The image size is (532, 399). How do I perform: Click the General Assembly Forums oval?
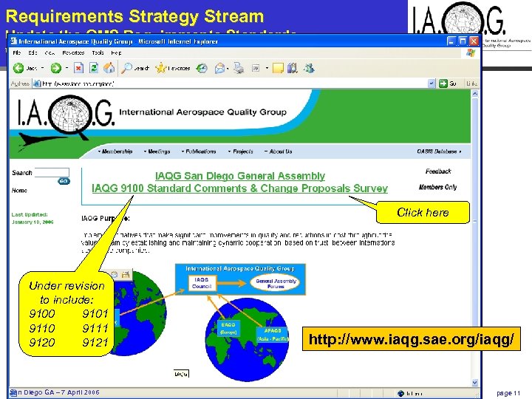point(276,283)
